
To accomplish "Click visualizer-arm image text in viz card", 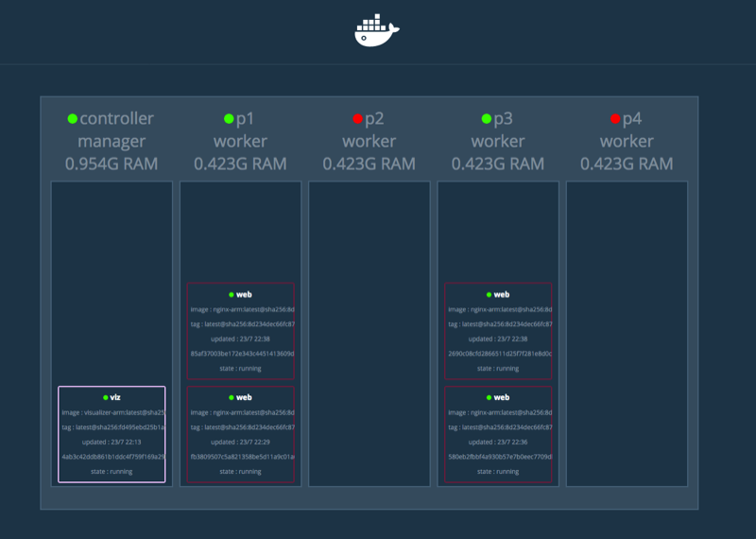I will pos(112,412).
